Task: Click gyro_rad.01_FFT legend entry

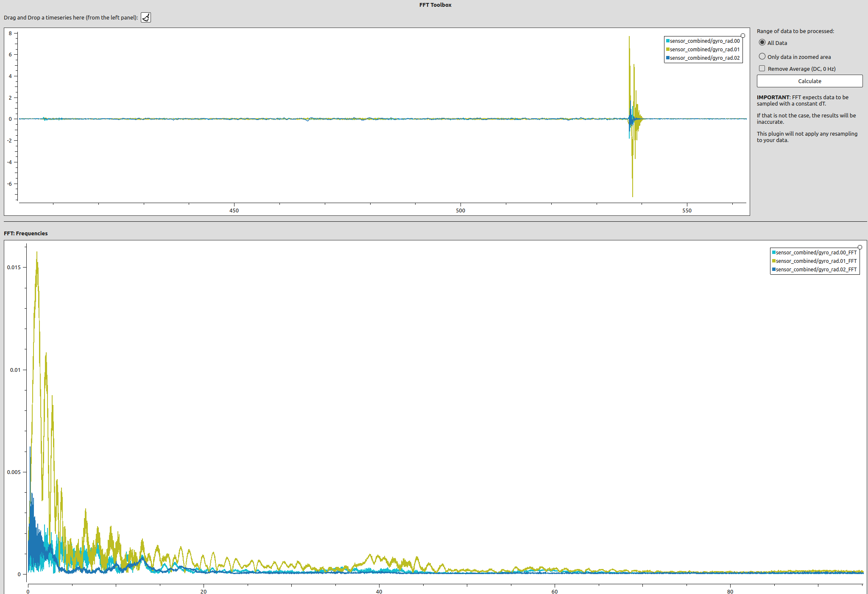Action: pyautogui.click(x=815, y=261)
